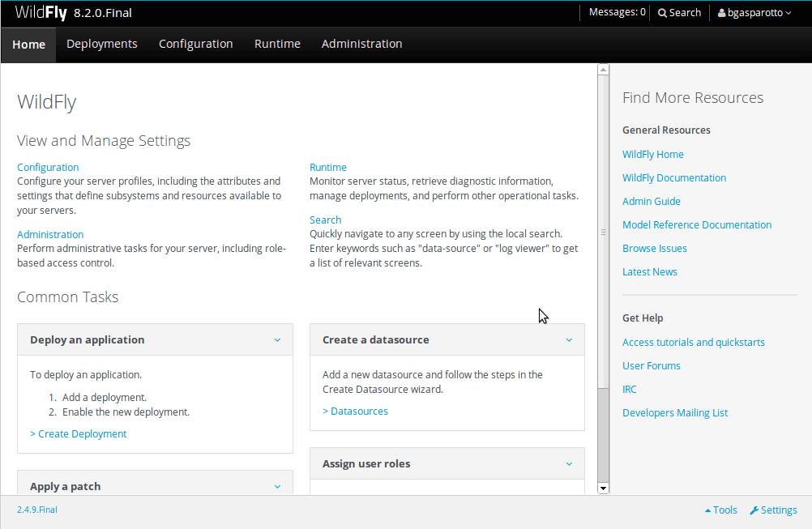Open the Administration tab
The image size is (812, 529).
click(361, 44)
